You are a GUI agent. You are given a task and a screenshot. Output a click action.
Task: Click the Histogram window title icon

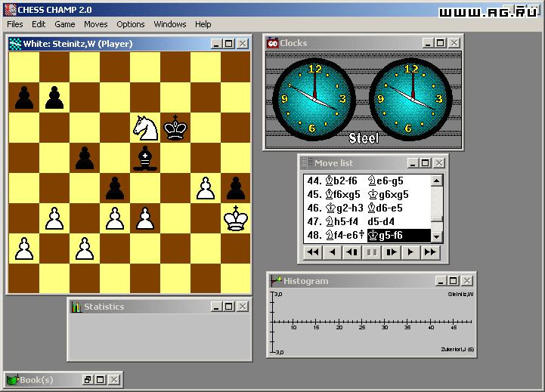276,280
